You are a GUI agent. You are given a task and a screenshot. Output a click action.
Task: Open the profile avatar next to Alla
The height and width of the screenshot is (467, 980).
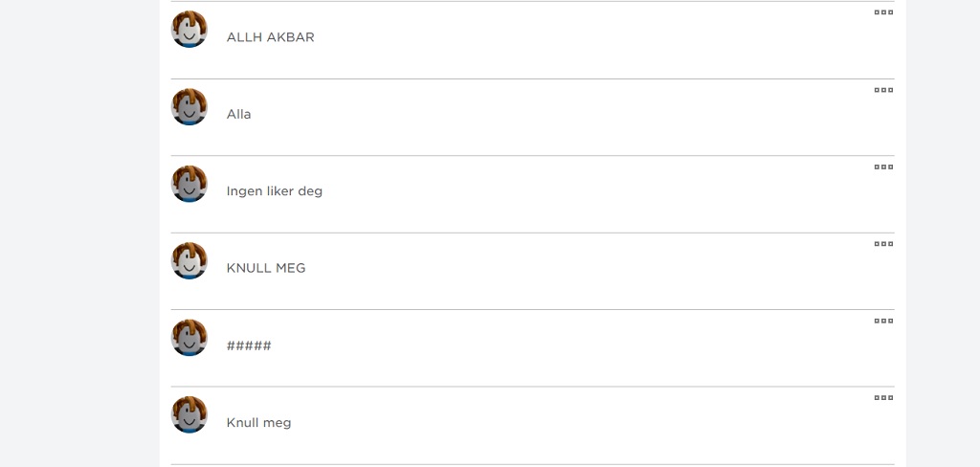pyautogui.click(x=189, y=107)
